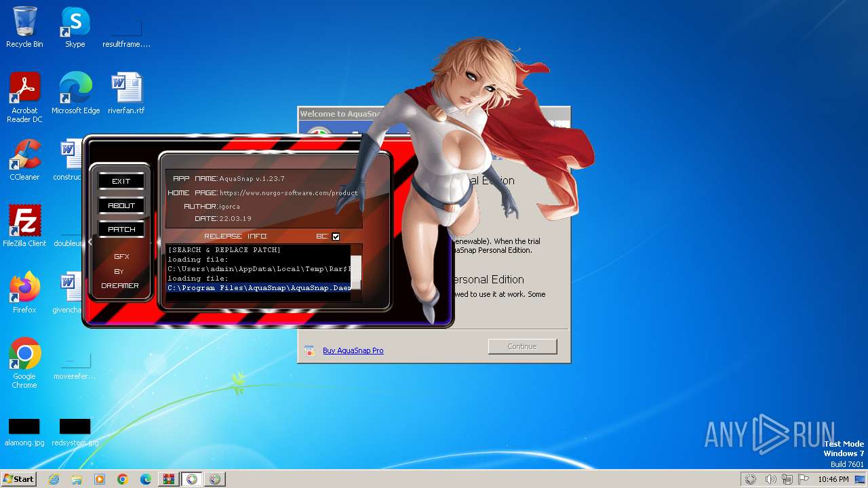Click the AquaSnap tray icon
Screen dimensions: 868x488
click(751, 479)
